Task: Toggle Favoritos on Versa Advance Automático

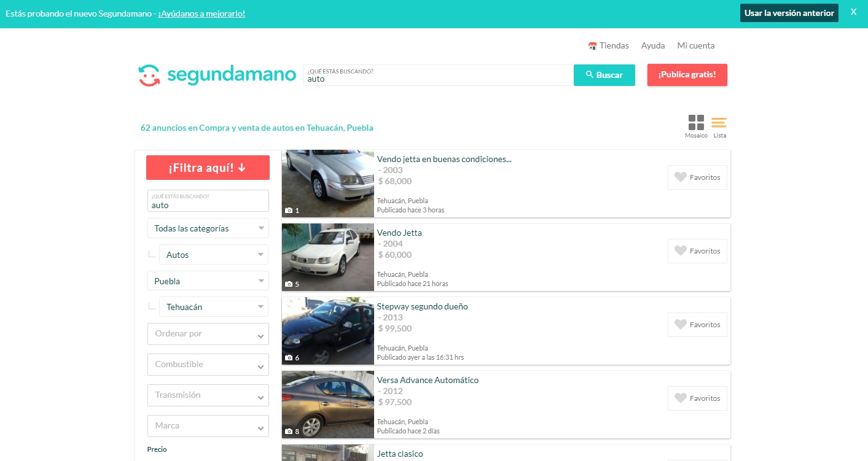Action: pos(697,398)
